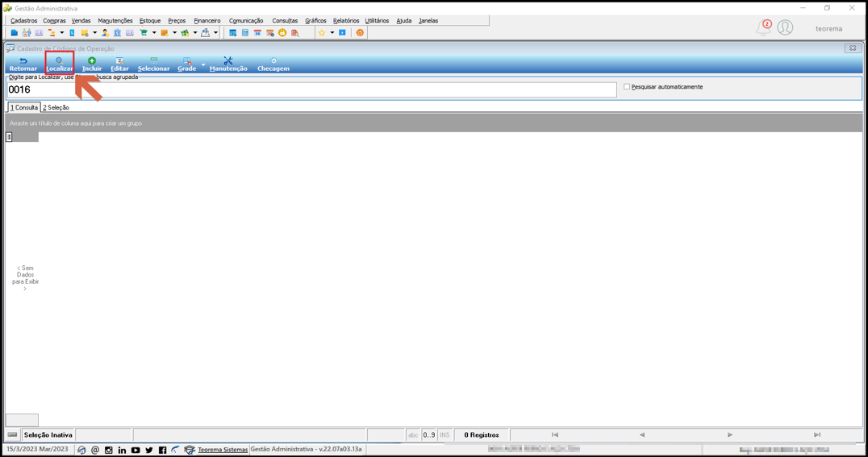Click the 0 Registros status text
Image resolution: width=868 pixels, height=457 pixels.
tap(481, 435)
